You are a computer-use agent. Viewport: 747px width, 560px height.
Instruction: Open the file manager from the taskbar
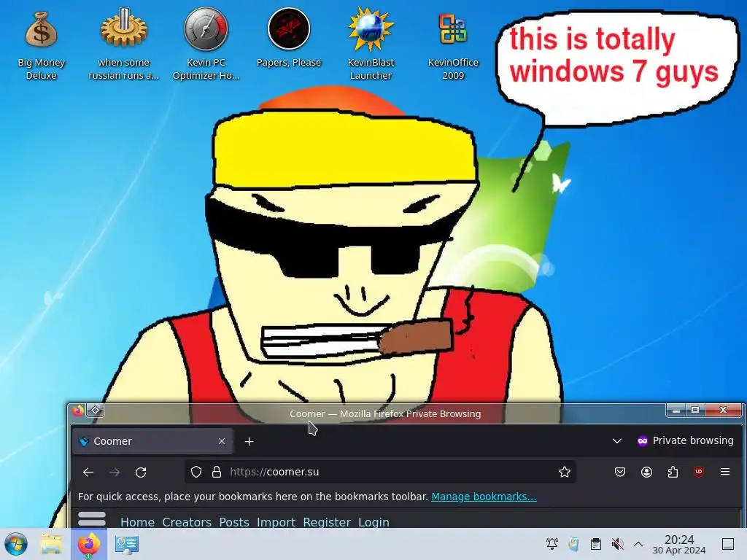pos(51,544)
